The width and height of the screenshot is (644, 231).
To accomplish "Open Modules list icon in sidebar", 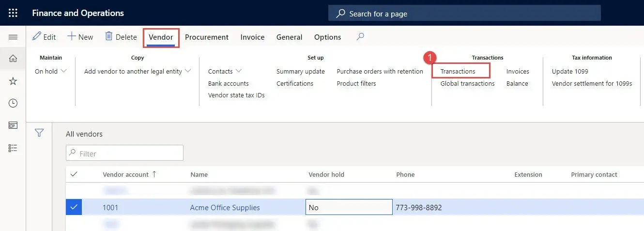I will tap(13, 148).
